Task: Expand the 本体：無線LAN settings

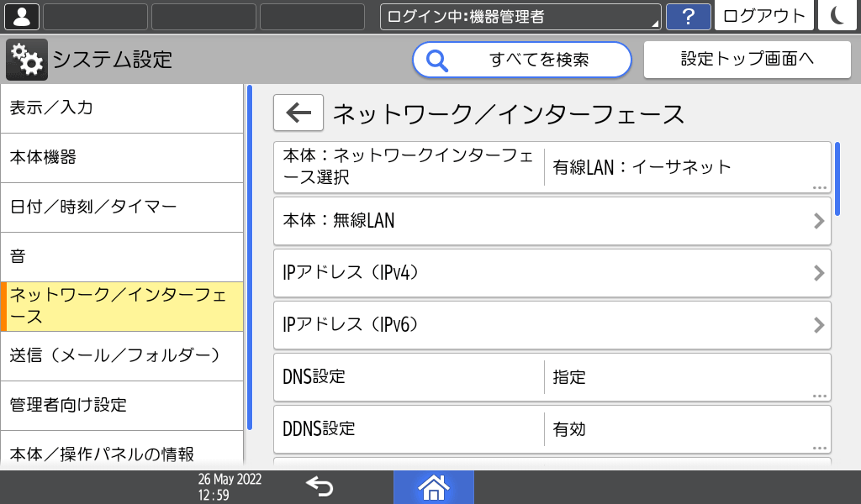Action: [x=818, y=221]
